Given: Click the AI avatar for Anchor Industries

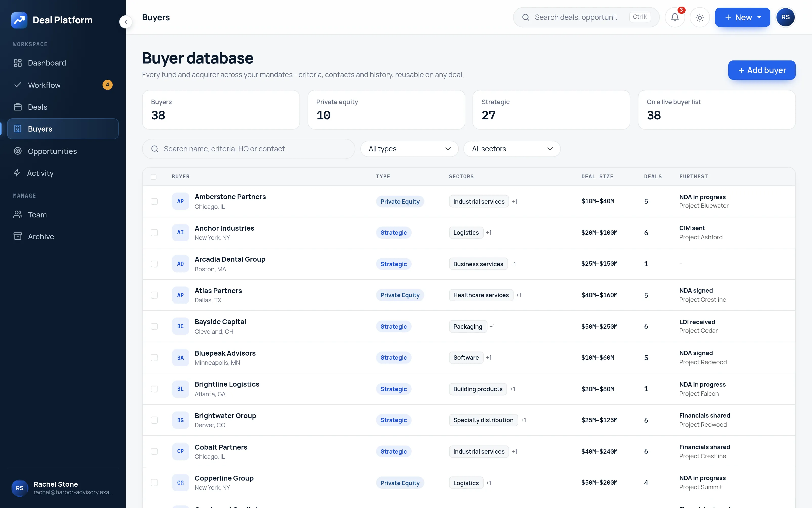Looking at the screenshot, I should coord(180,232).
